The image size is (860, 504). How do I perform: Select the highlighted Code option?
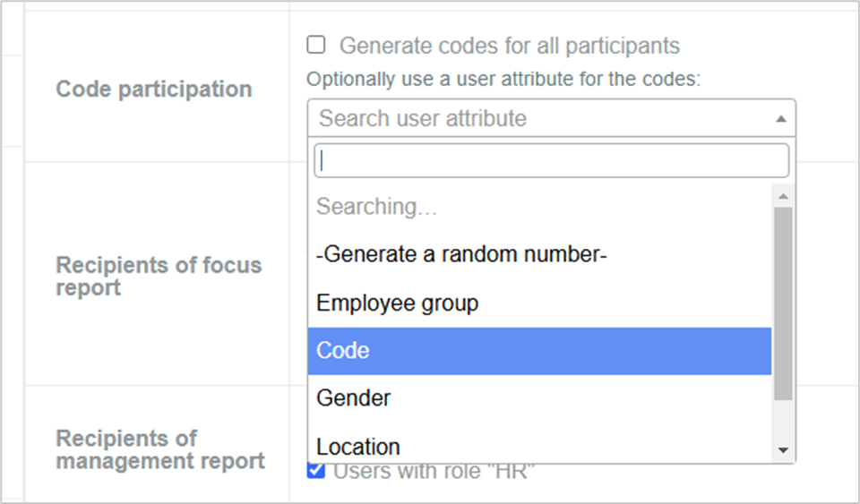point(539,351)
